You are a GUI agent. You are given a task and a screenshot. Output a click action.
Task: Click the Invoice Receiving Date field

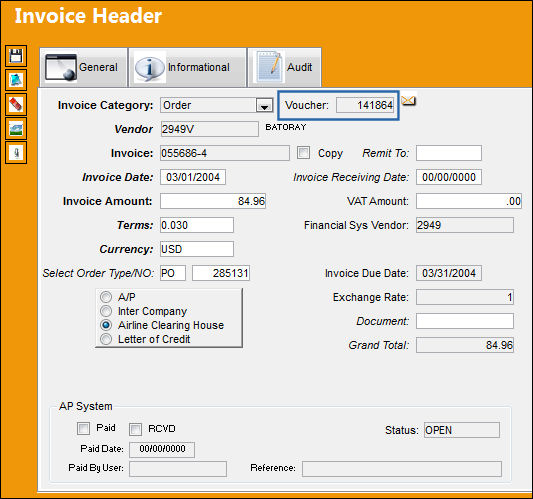449,177
